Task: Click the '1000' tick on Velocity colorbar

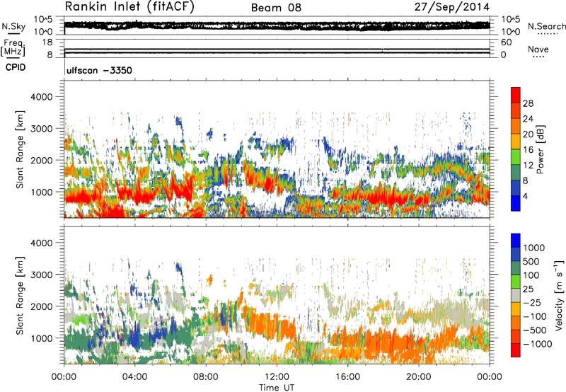Action: (x=533, y=248)
